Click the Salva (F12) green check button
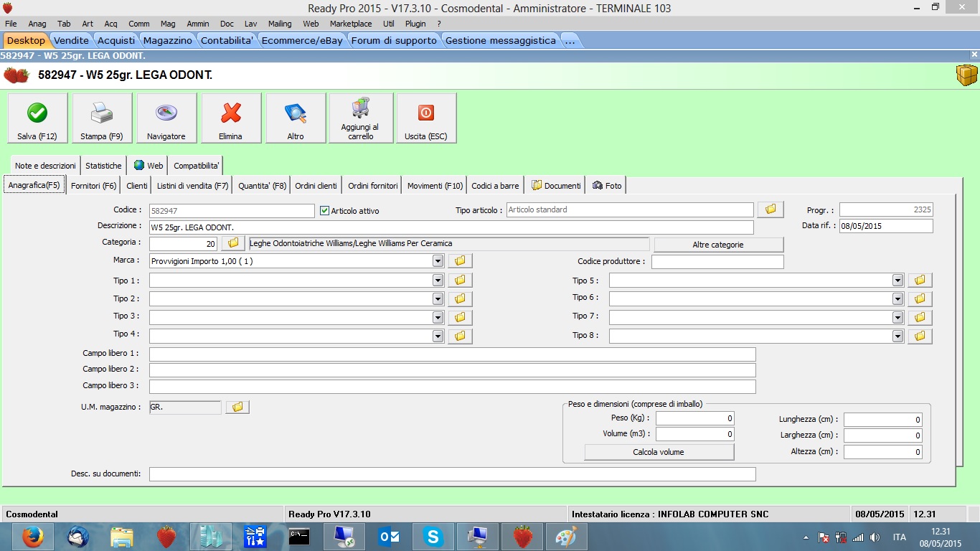Screen dimensions: 980x551 (37, 118)
